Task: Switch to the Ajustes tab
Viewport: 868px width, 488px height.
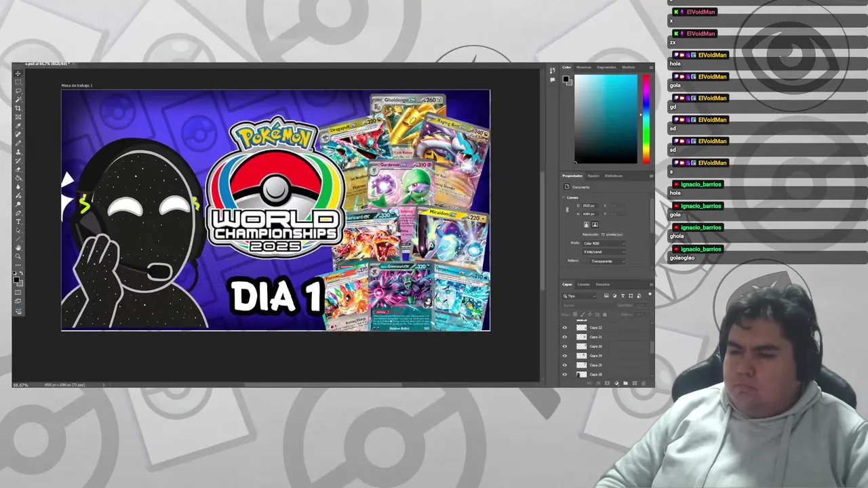Action: click(x=593, y=176)
